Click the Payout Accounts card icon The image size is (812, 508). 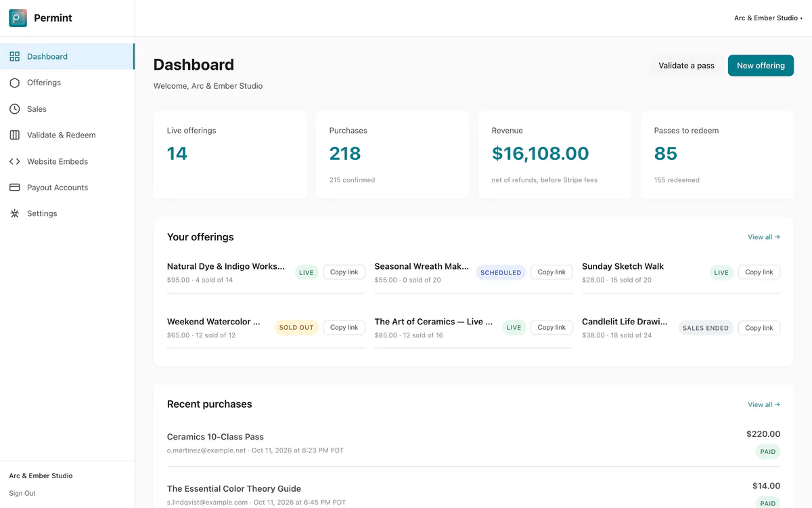[14, 187]
